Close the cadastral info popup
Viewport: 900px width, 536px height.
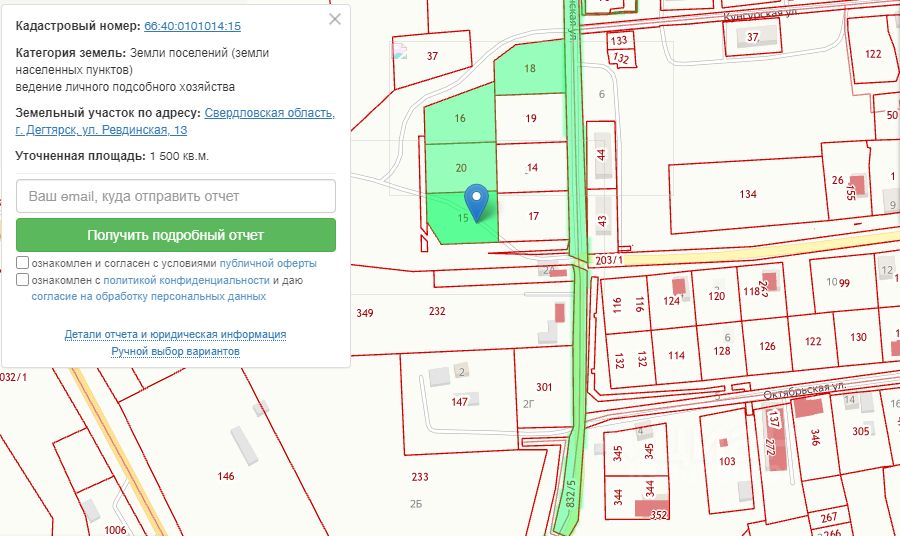(335, 19)
